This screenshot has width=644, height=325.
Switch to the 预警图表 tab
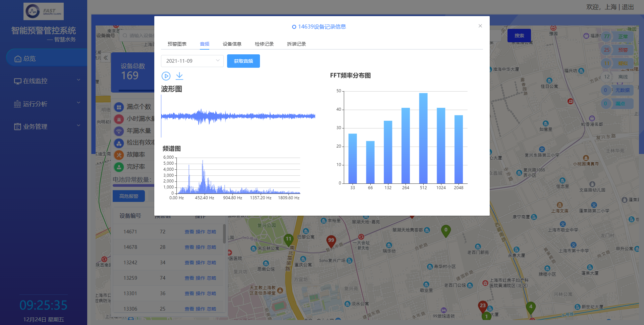[x=177, y=44]
